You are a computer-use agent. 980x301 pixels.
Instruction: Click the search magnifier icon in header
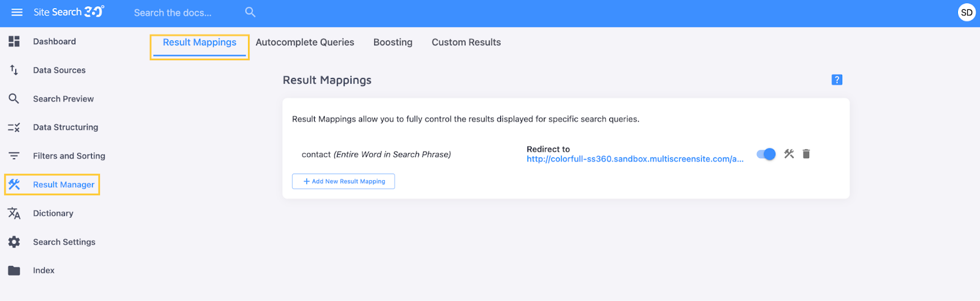coord(250,12)
